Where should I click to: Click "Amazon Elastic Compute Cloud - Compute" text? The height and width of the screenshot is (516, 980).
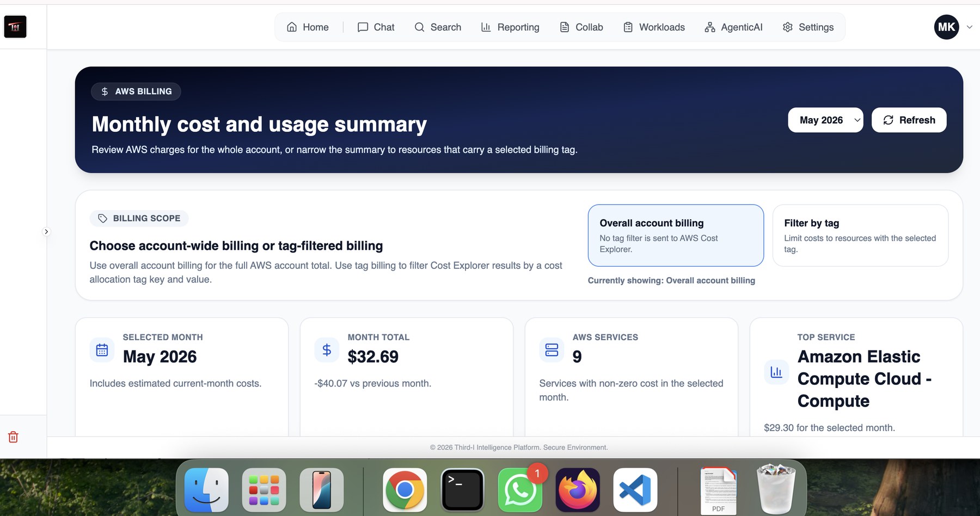[865, 379]
